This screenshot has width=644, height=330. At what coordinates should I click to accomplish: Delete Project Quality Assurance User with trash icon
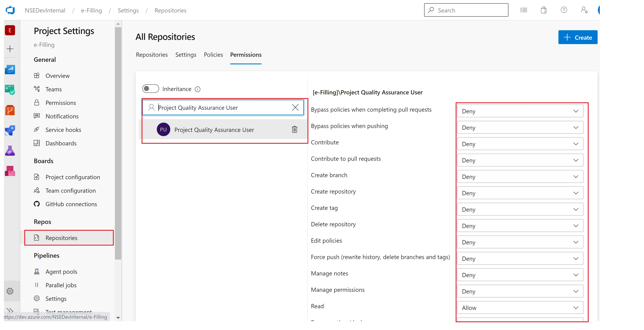tap(294, 129)
